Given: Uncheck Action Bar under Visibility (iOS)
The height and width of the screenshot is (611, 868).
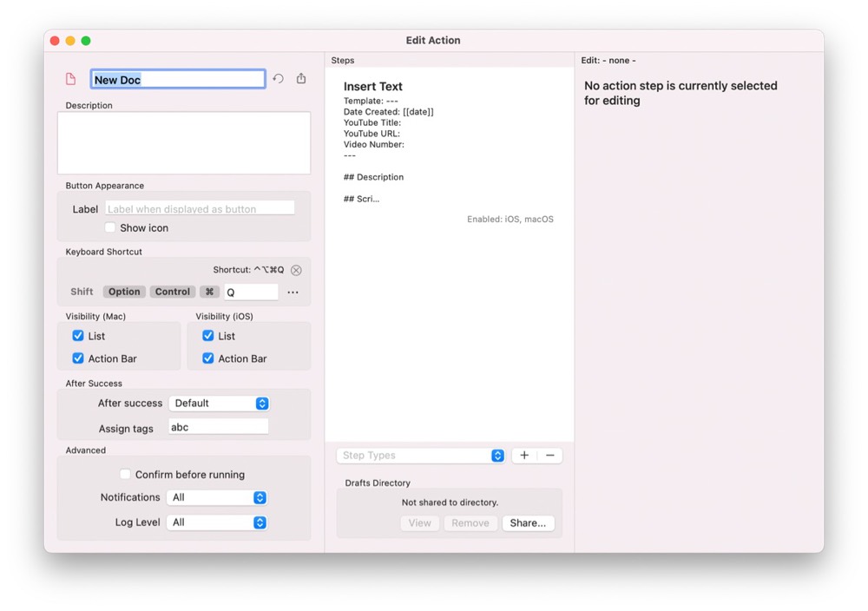Looking at the screenshot, I should tap(208, 358).
